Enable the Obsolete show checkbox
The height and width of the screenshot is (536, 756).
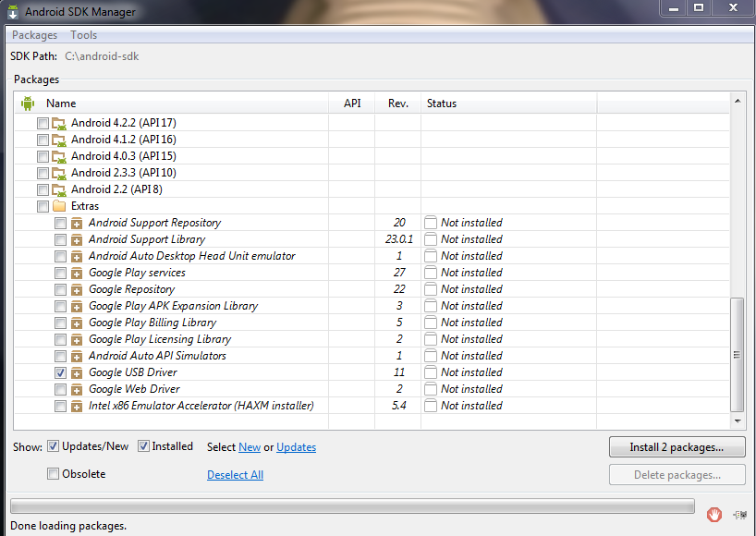point(53,474)
